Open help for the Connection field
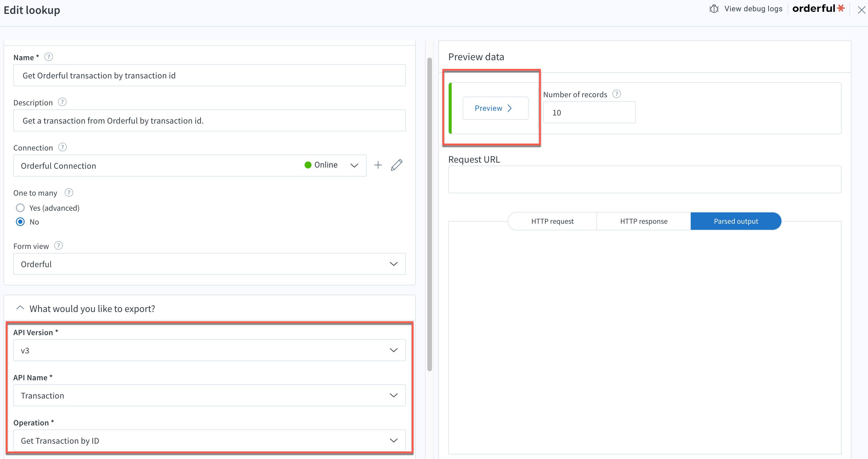Image resolution: width=868 pixels, height=459 pixels. tap(62, 147)
